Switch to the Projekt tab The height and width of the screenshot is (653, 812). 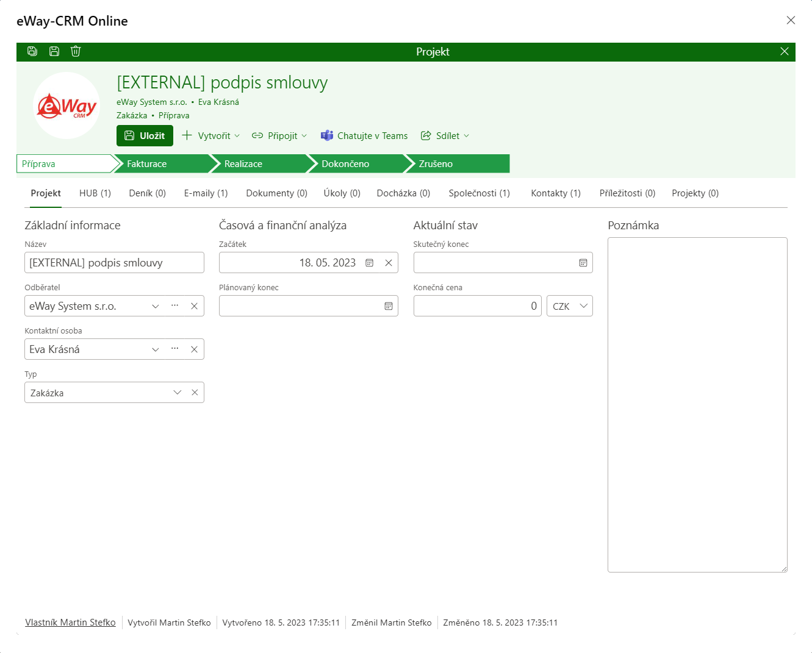(x=46, y=193)
